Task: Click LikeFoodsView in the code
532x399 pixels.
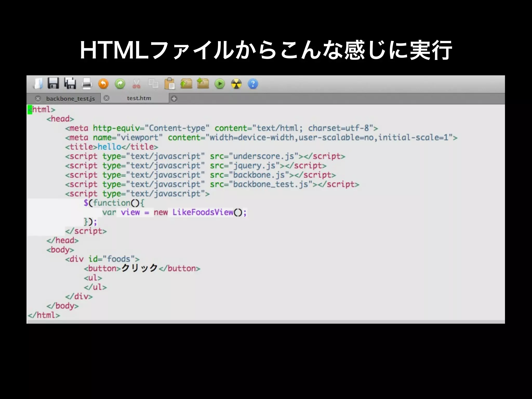Action: (x=203, y=212)
